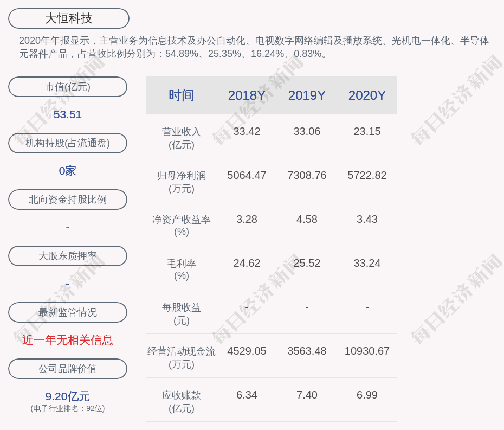Select receivables value 6.99

367,395
